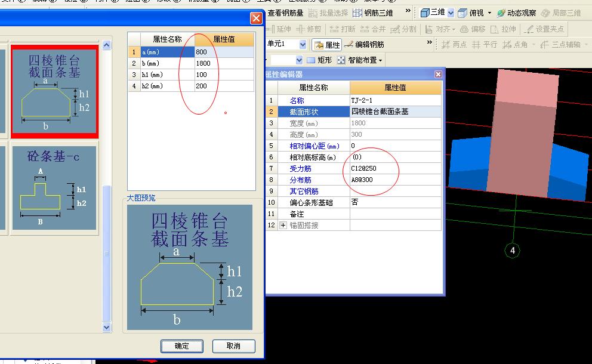The image size is (592, 364).
Task: Click the 局部三维 icon
Action: click(545, 13)
